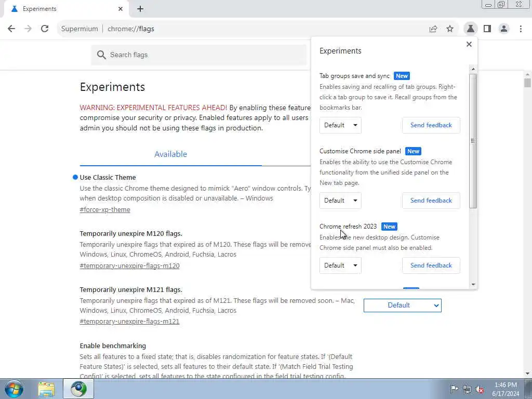Close the Experiments popup panel
This screenshot has width=532, height=399.
[x=469, y=44]
